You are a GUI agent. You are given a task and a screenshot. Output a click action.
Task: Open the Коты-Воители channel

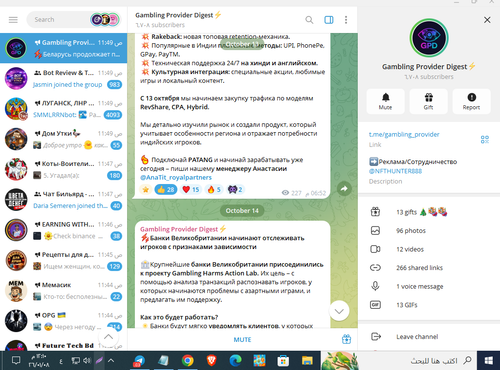pos(63,169)
